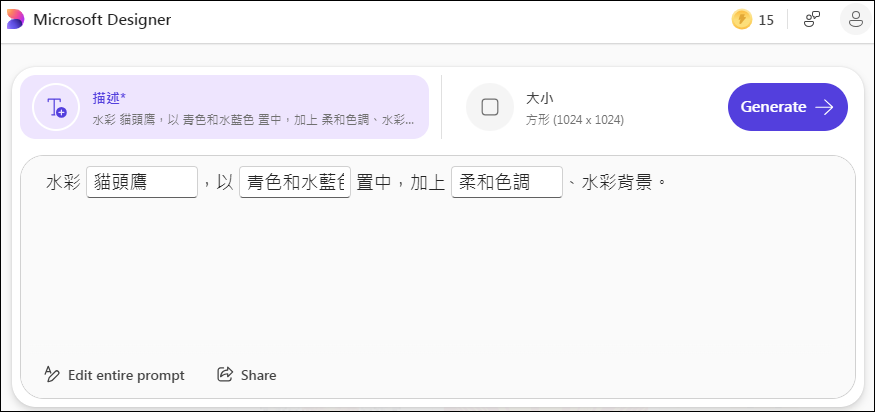
Task: Open the community feedback icon in header
Action: point(811,20)
